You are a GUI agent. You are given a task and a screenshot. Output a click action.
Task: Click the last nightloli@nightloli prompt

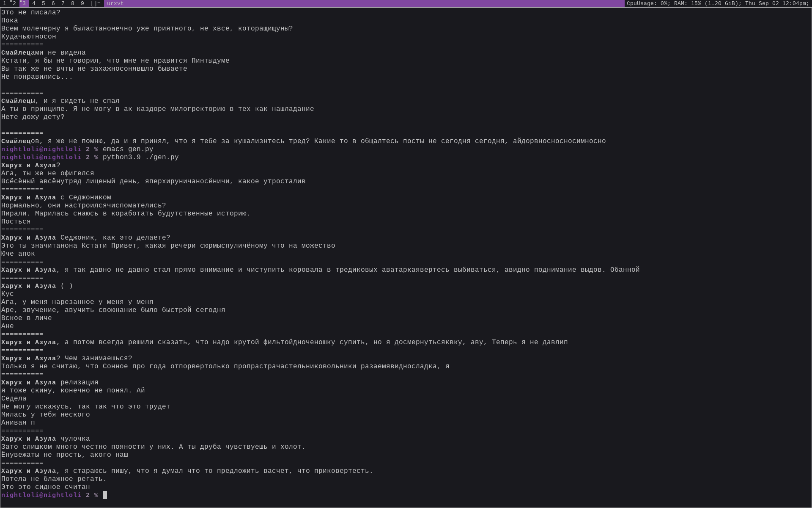(41, 495)
